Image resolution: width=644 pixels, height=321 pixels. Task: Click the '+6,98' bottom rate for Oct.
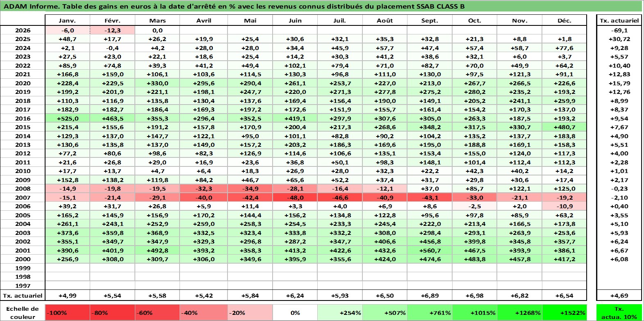(x=474, y=295)
